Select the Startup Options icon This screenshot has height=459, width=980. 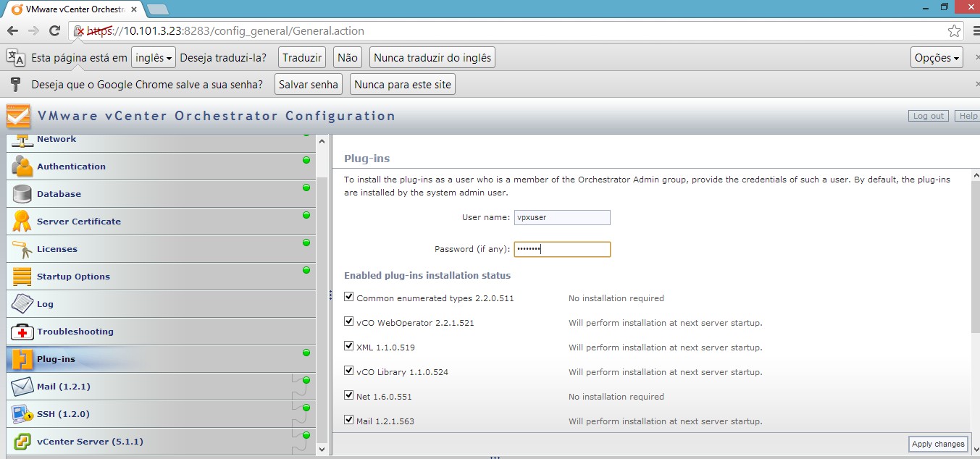22,277
